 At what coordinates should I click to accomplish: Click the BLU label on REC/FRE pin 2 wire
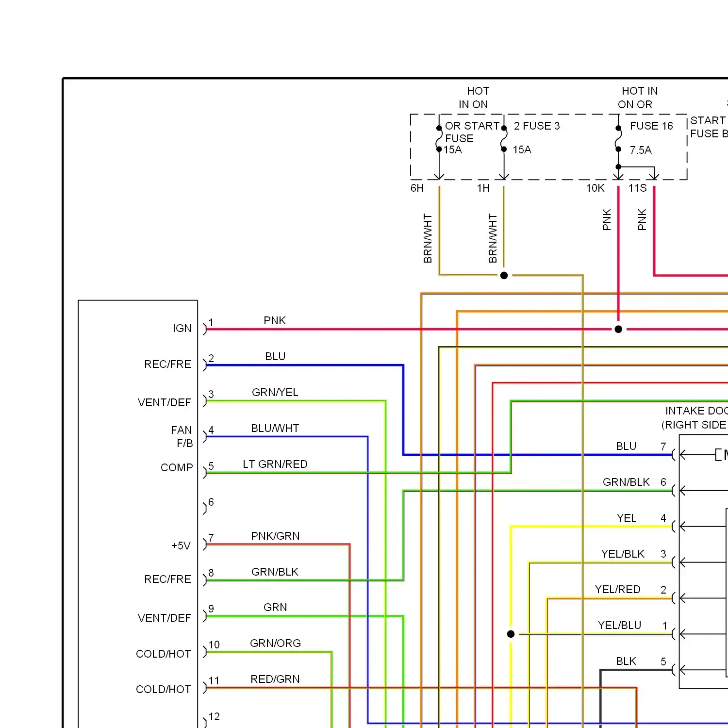tap(275, 357)
